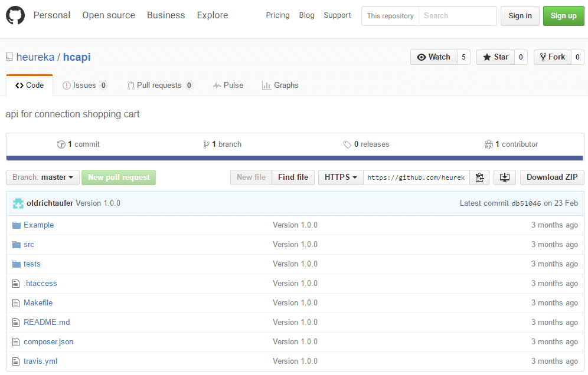Open the oldrichtaufer author link

pyautogui.click(x=50, y=203)
